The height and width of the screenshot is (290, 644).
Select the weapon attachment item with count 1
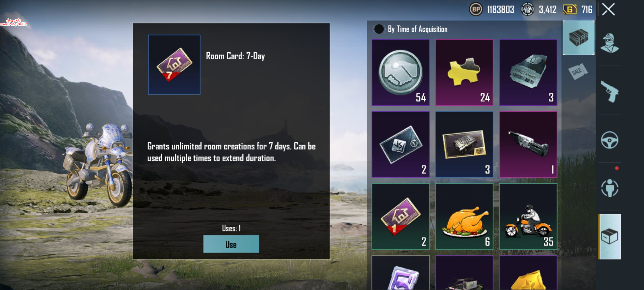[x=528, y=144]
